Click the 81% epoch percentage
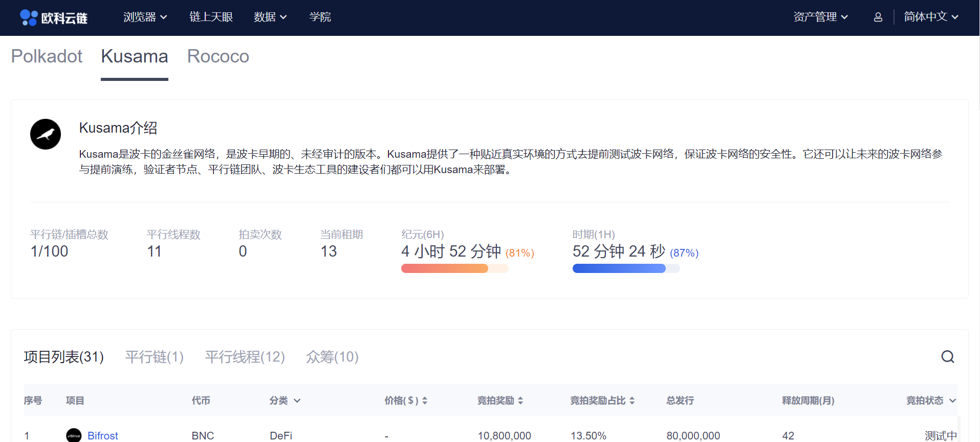This screenshot has width=980, height=442. 520,253
